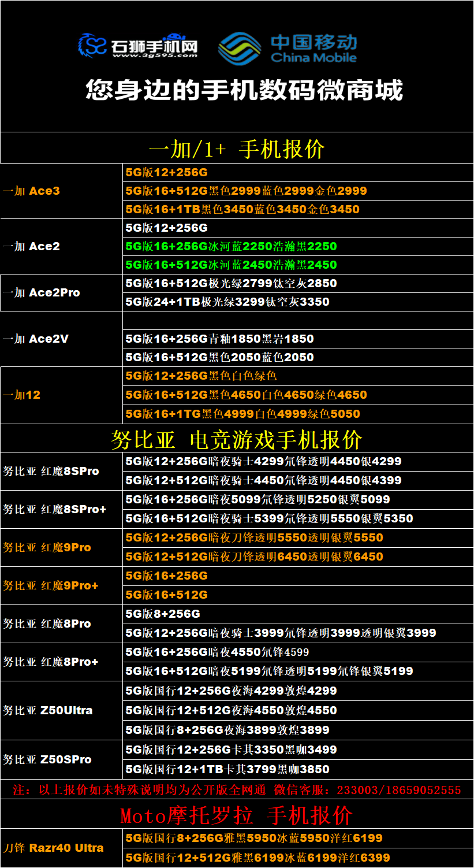Click Ace2V 16+256G 青釉1850 row
Screen dimensions: 474x868
[x=298, y=339]
